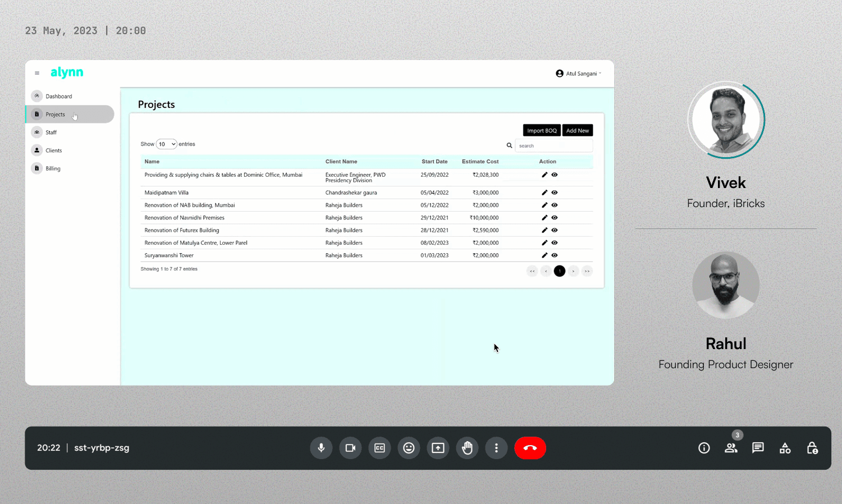Edit Renovation of Matulya Centre project

pyautogui.click(x=544, y=242)
